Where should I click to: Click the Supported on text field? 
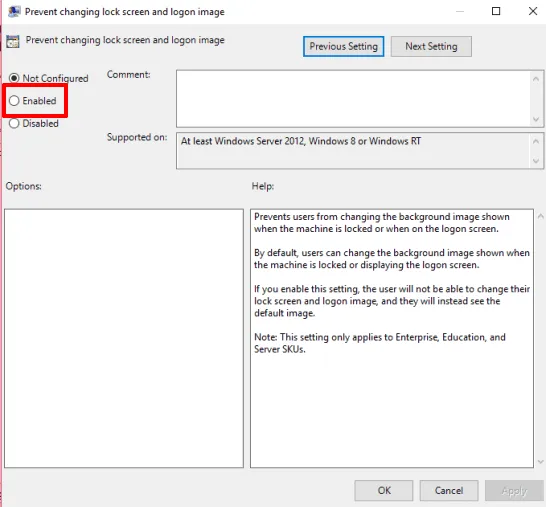[353, 151]
